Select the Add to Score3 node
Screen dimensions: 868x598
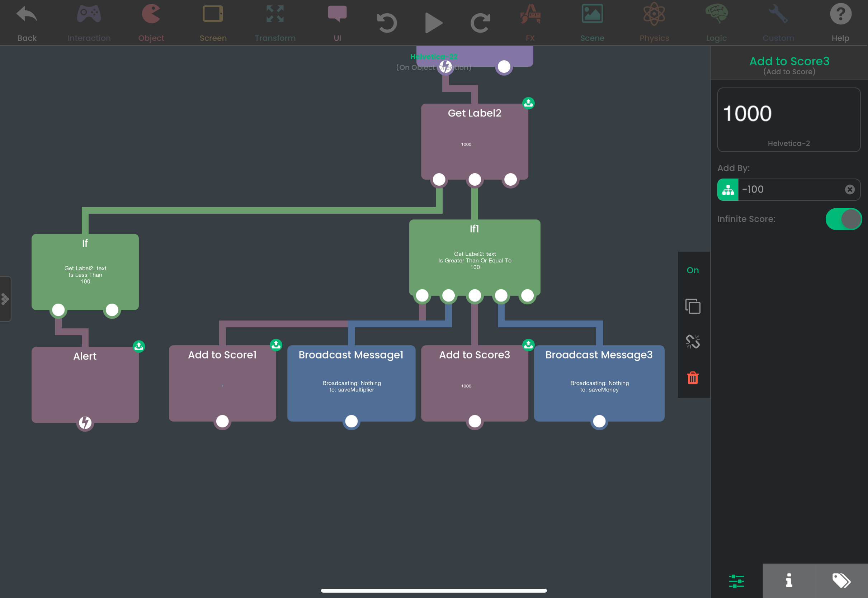coord(475,383)
